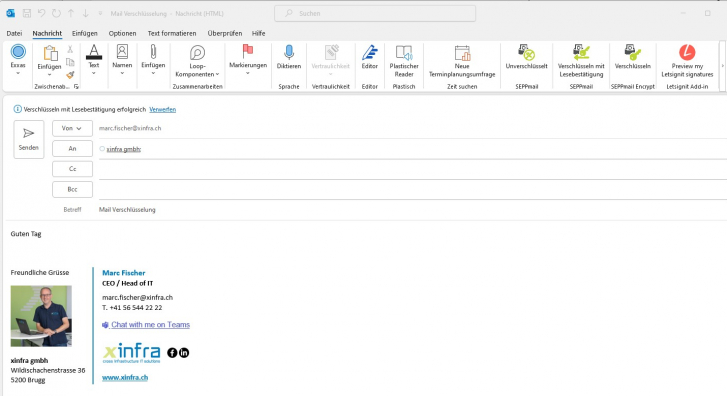Click the Extras ribbon icon
The image size is (727, 396).
(x=18, y=51)
